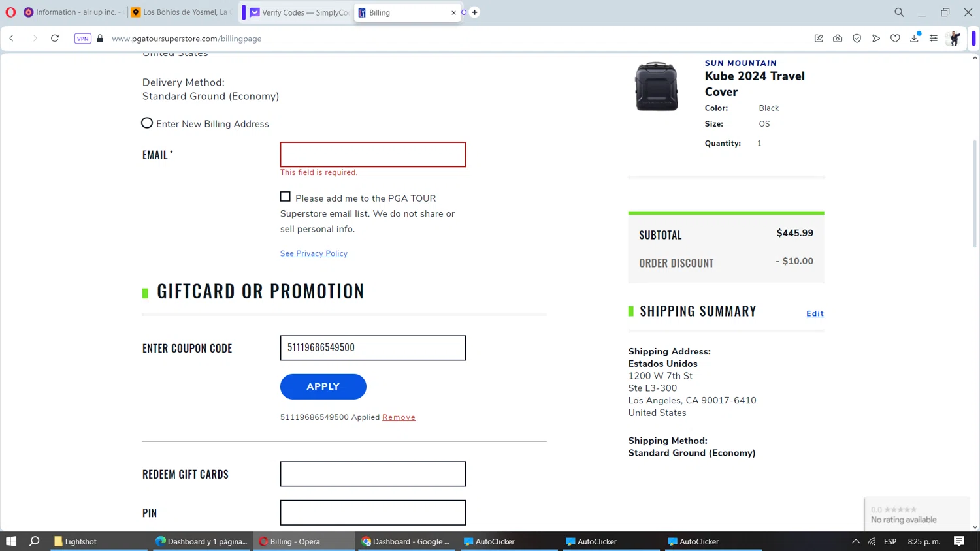The height and width of the screenshot is (551, 980).
Task: Open the Kube 2024 Travel Cover thumbnail
Action: [x=657, y=86]
